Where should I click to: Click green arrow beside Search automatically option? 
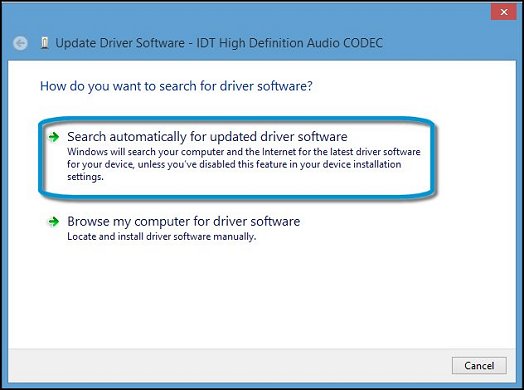pos(53,137)
